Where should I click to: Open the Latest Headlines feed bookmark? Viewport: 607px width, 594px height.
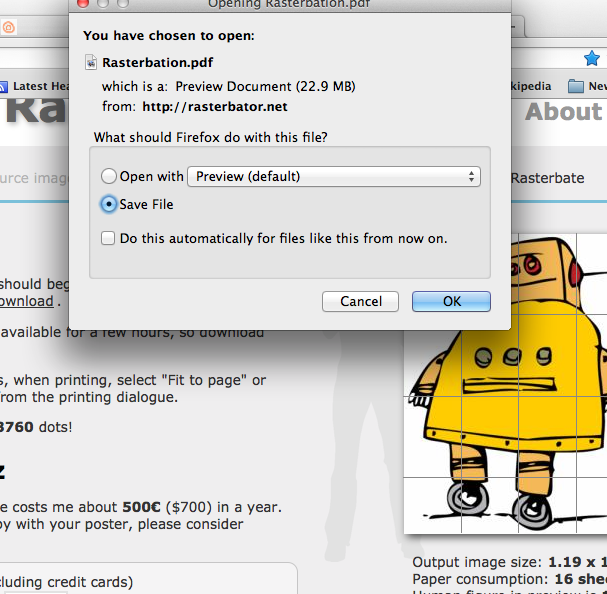coord(35,86)
